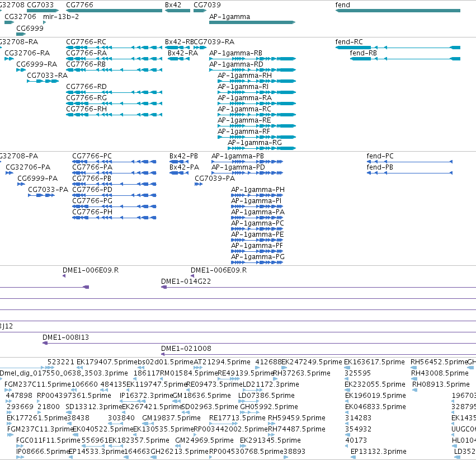
Task: Click transcript CG7766-RH label
Action: (87, 109)
